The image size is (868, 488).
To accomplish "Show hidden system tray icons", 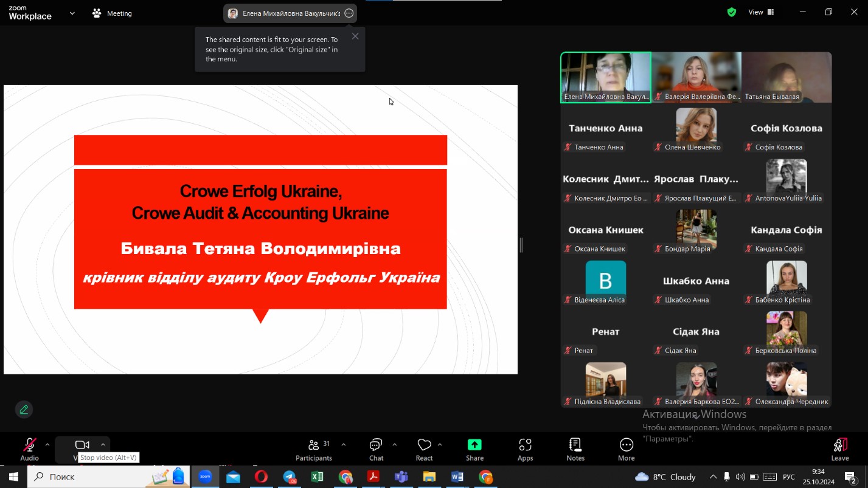I will click(x=713, y=477).
